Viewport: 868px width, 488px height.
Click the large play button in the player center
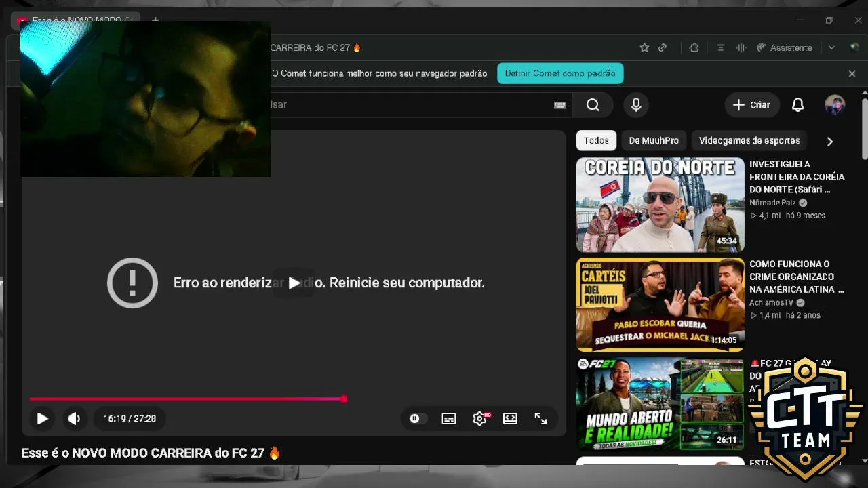tap(294, 283)
